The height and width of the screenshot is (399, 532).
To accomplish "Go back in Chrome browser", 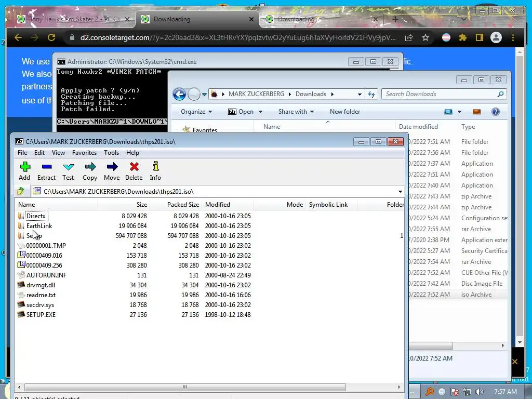I will tap(18, 37).
